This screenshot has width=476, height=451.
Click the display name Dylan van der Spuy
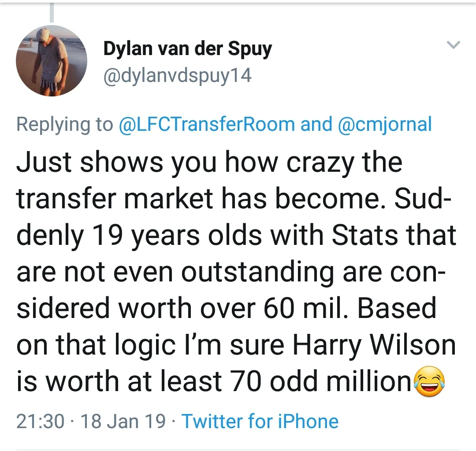pyautogui.click(x=187, y=49)
